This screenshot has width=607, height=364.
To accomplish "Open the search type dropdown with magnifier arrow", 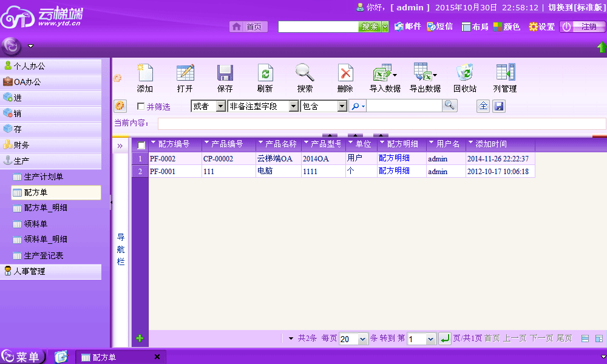I will (x=358, y=106).
